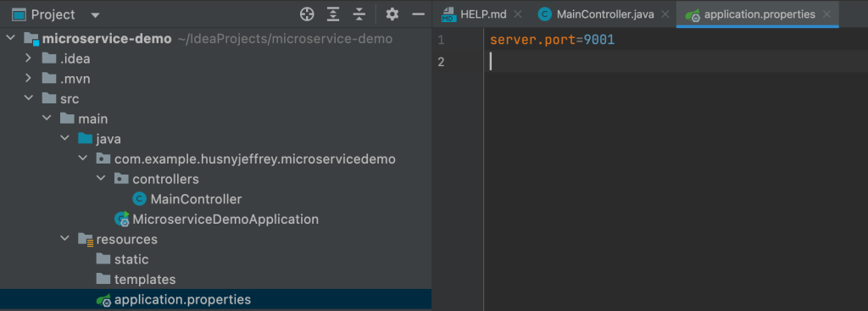The height and width of the screenshot is (311, 868).
Task: Collapse the java source folder
Action: pos(64,138)
